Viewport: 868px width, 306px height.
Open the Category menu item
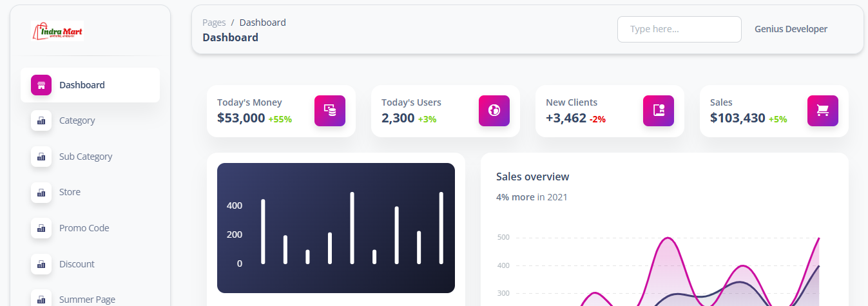[x=77, y=120]
